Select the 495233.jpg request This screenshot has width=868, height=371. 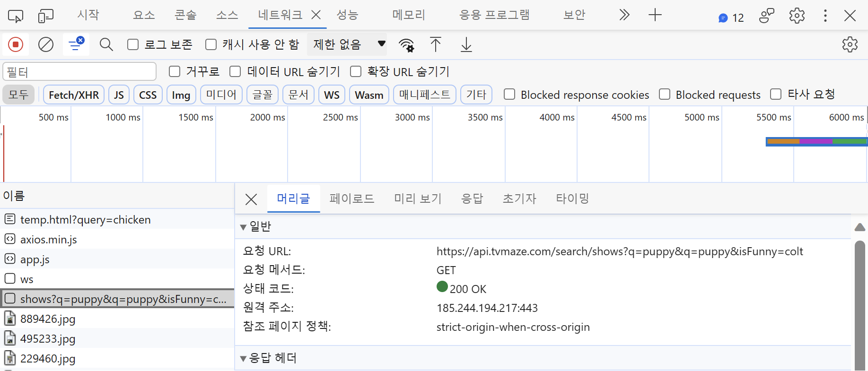click(117, 338)
